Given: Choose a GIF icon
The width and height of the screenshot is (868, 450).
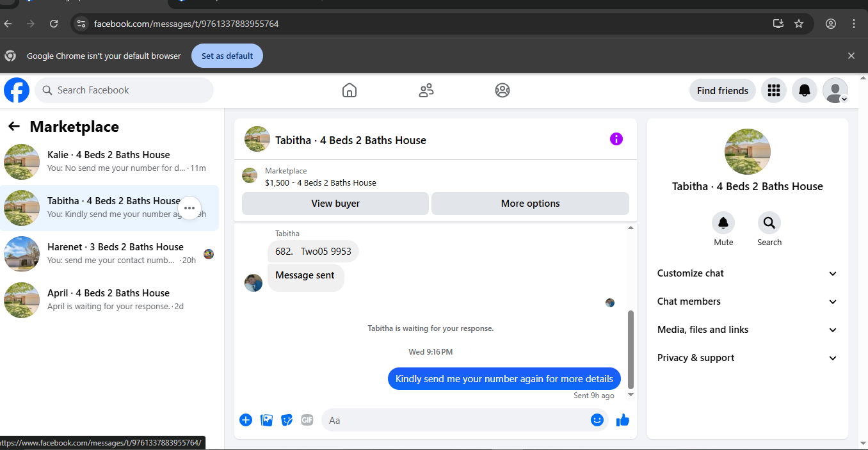Looking at the screenshot, I should click(x=307, y=420).
